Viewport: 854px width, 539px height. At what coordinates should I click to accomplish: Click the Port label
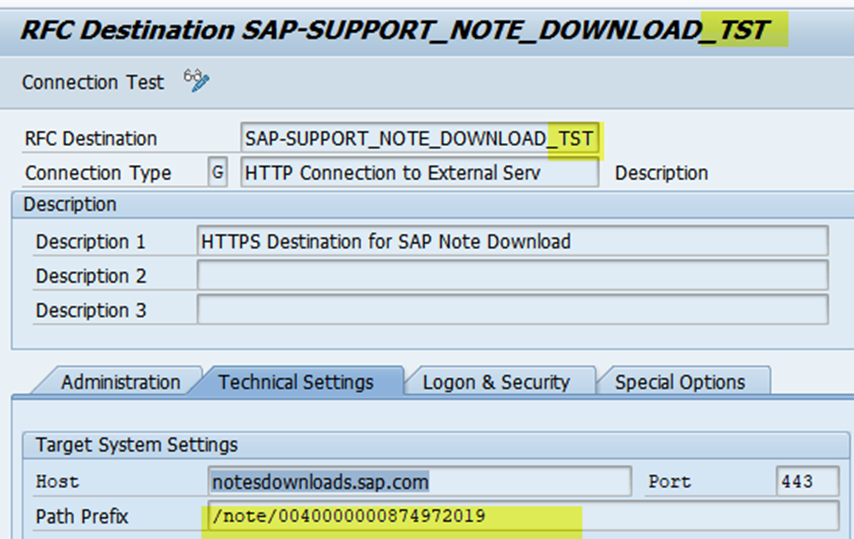click(x=669, y=482)
